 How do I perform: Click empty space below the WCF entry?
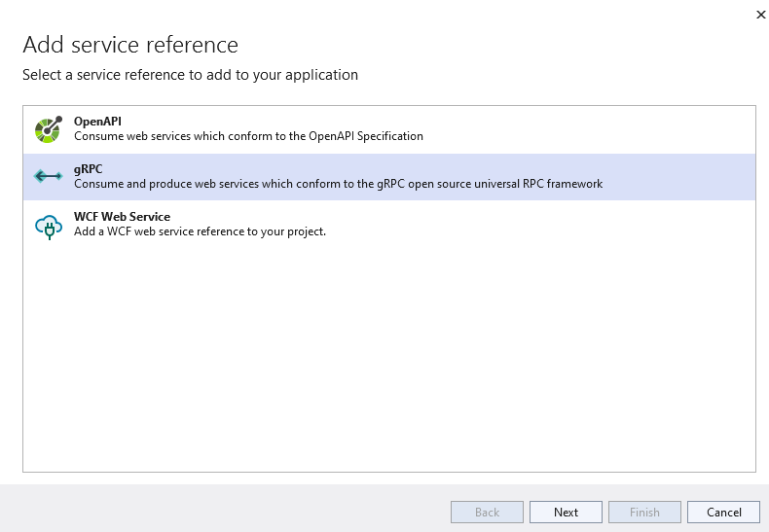point(389,358)
